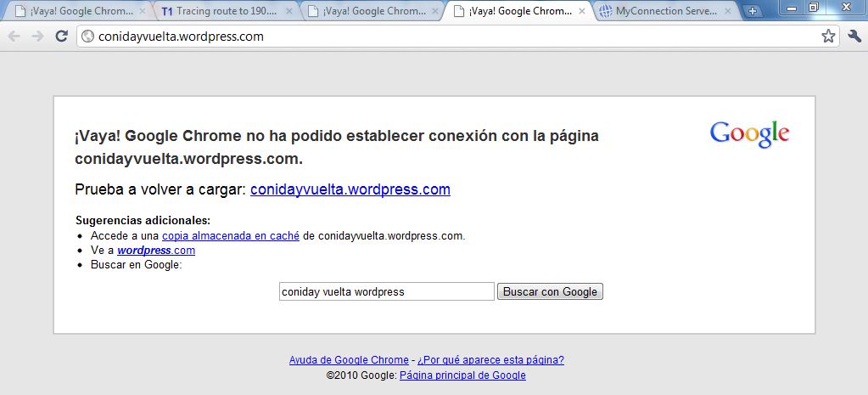Open the wrench settings menu
The image size is (868, 395).
point(854,37)
